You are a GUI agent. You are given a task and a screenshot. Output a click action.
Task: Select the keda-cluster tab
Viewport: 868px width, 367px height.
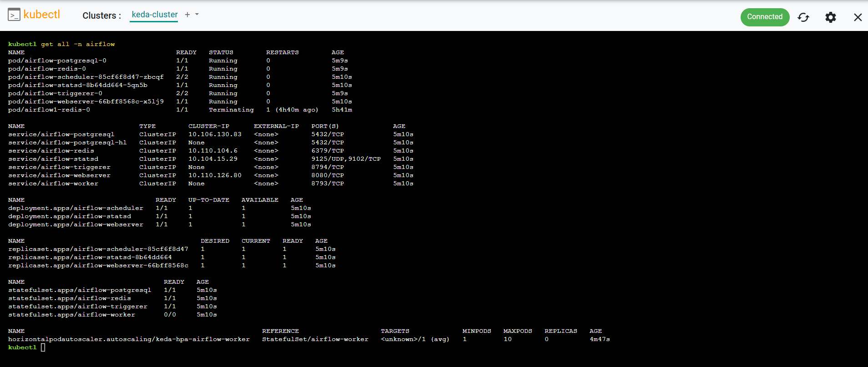tap(155, 15)
